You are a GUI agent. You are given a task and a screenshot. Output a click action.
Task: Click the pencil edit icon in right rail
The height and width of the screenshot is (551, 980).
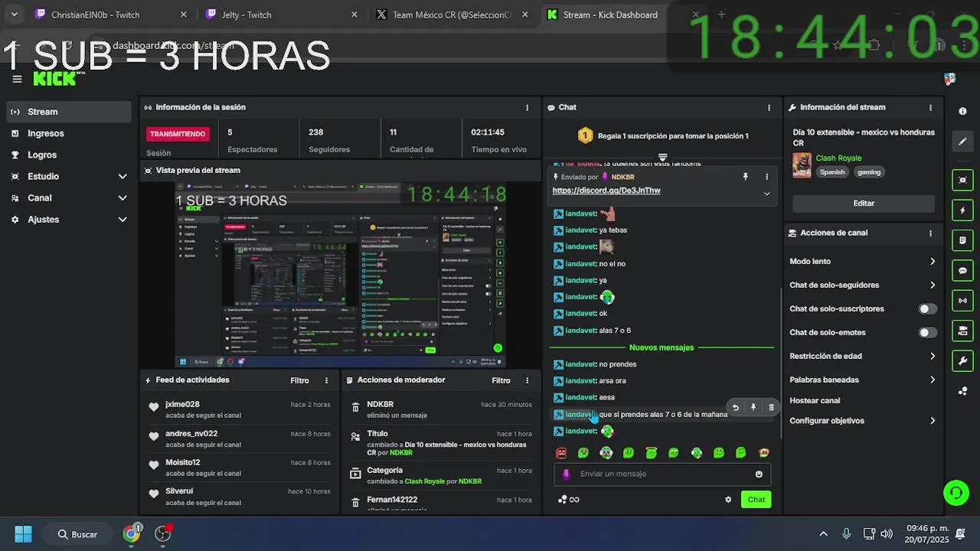pyautogui.click(x=962, y=142)
